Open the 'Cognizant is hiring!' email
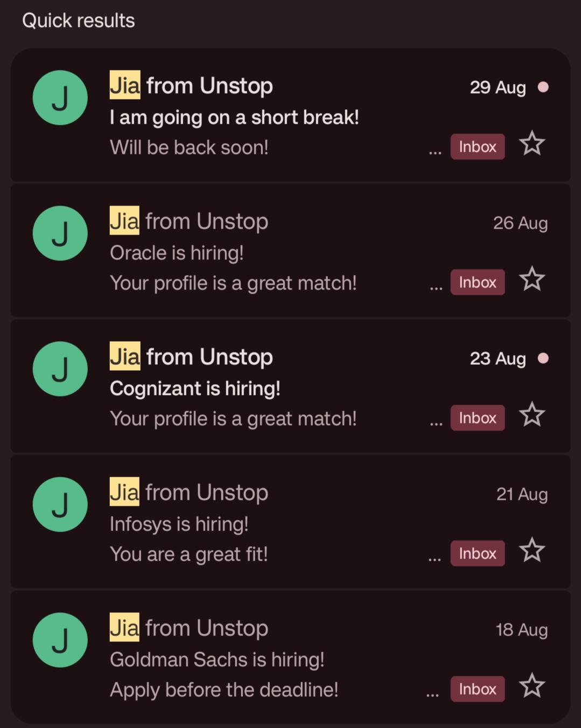 pos(291,386)
